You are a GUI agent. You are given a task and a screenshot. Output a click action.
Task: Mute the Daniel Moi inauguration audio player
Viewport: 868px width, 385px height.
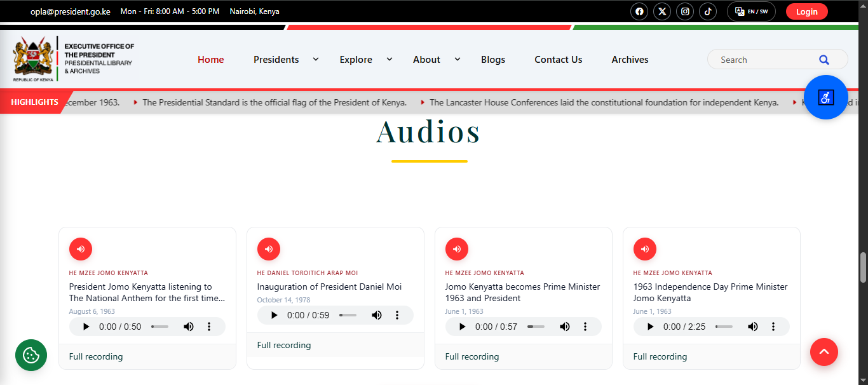377,315
